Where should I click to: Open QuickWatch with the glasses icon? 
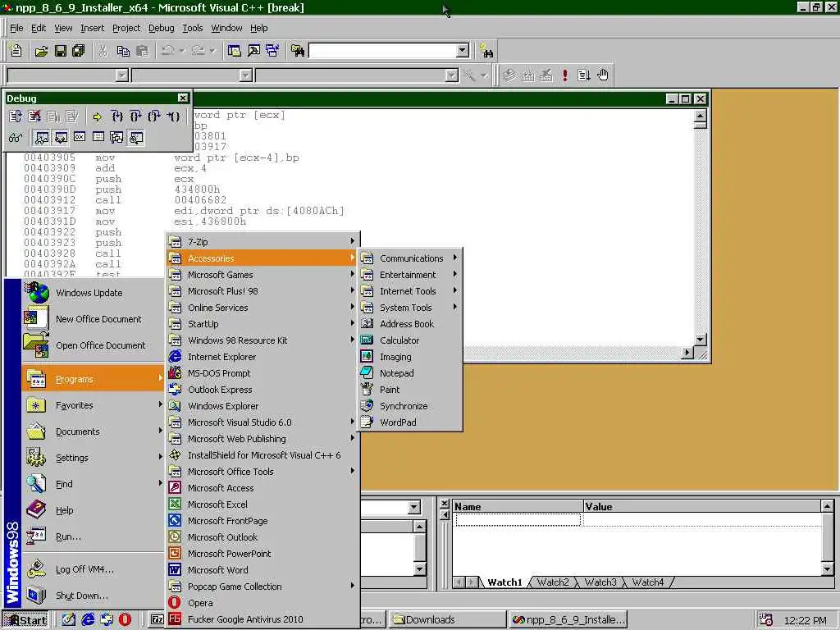point(16,138)
